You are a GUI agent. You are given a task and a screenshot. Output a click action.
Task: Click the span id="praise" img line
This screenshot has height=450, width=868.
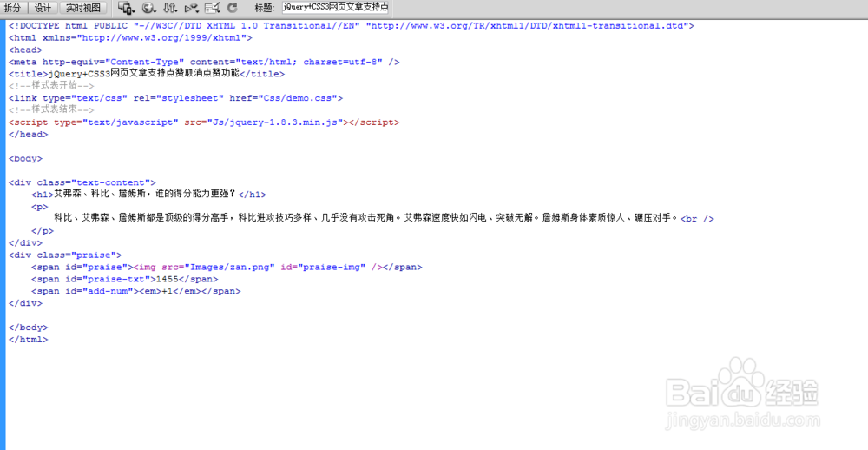click(227, 268)
